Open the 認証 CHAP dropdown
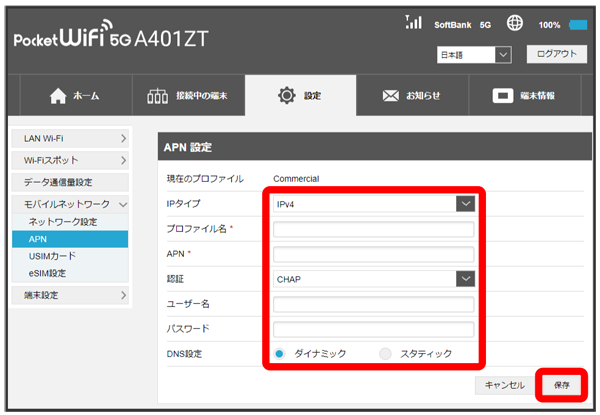This screenshot has width=600, height=415. coord(373,279)
